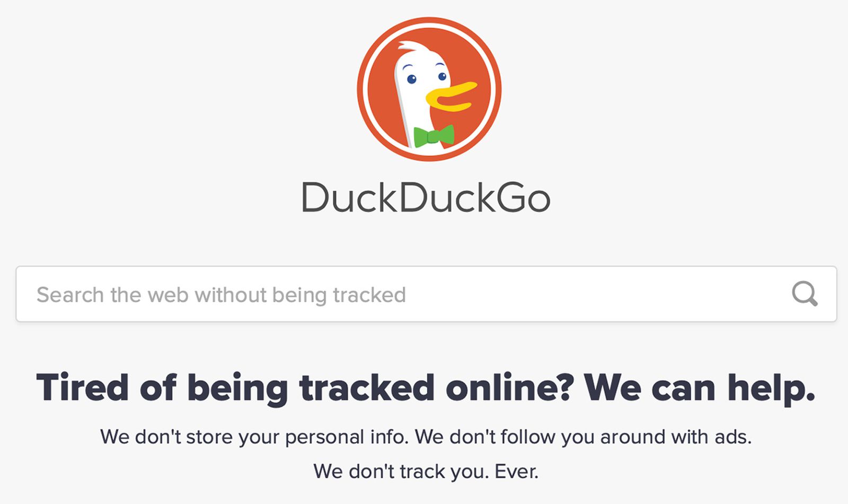Click the duck's left blue eye
Viewport: 848px width, 504px height.
point(412,79)
